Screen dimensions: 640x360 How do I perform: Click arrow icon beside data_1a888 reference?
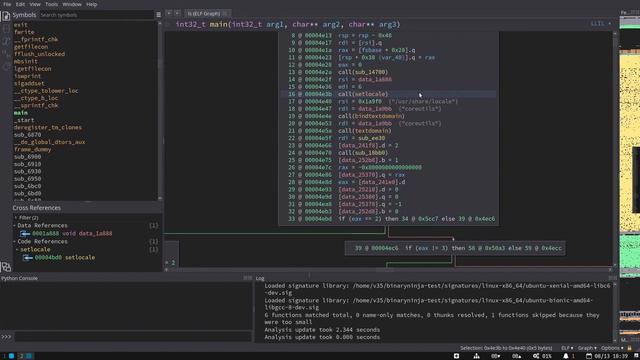(25, 233)
